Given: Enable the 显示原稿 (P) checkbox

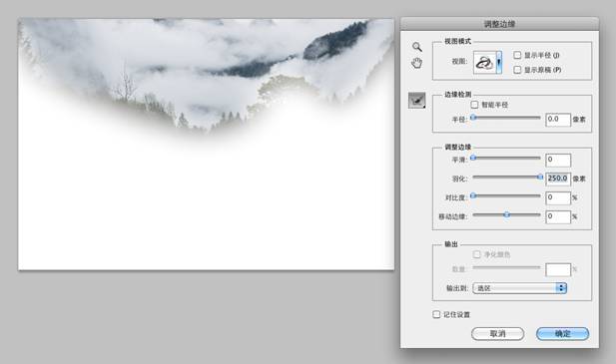Looking at the screenshot, I should click(x=517, y=70).
